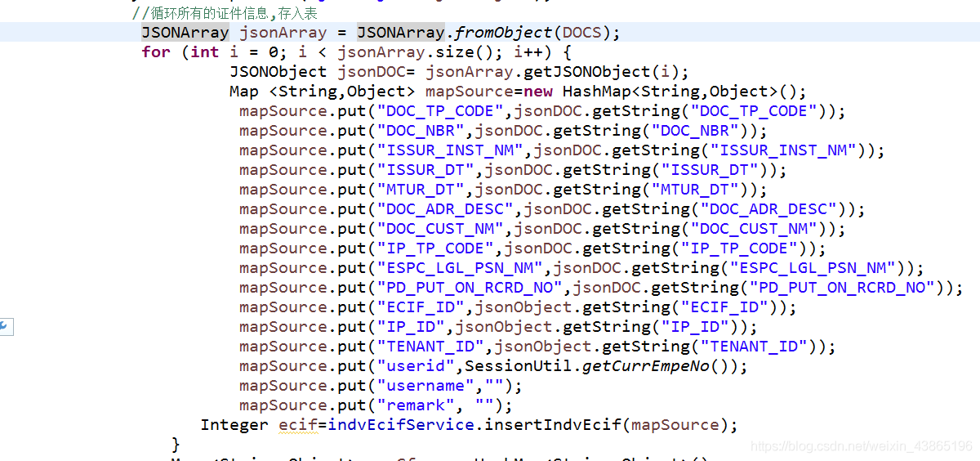The image size is (980, 461).
Task: Click the mapSource.put line with "DOC_TP_CODE"
Action: 542,111
